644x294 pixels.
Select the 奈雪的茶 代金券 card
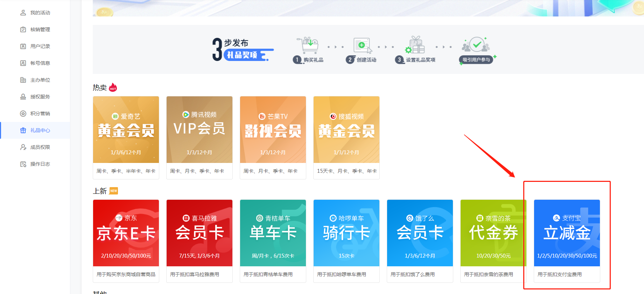[493, 241]
